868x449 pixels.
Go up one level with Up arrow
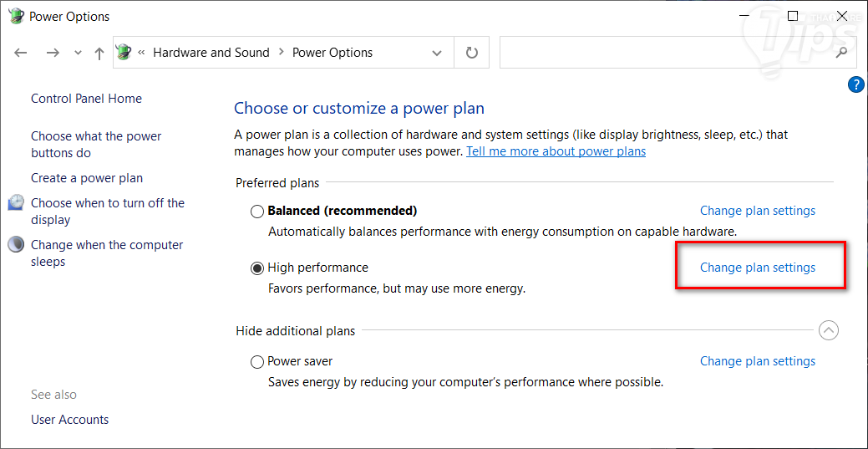[99, 53]
